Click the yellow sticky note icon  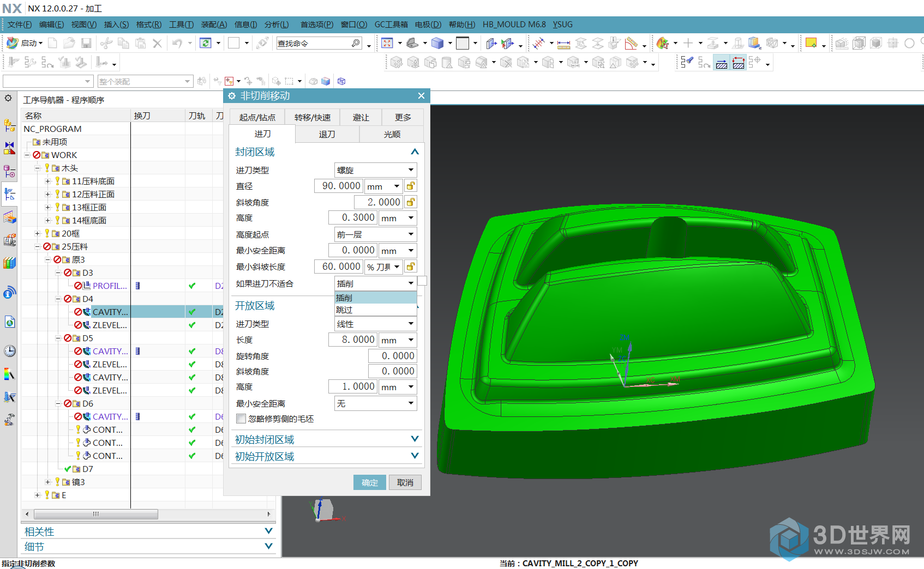[811, 43]
